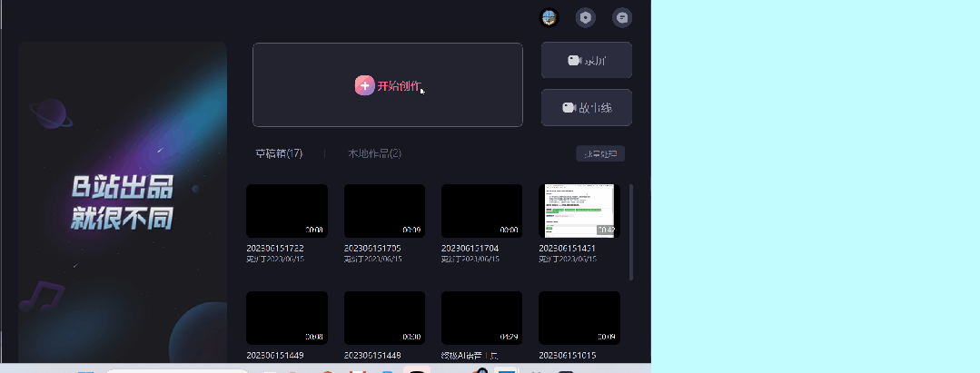Select the draft title text 202306151704
This screenshot has height=373, width=980.
click(x=470, y=248)
